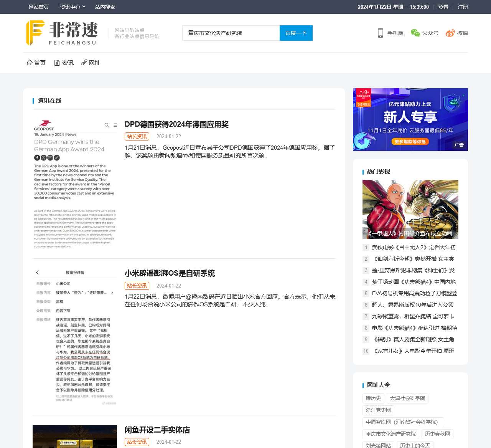Image resolution: width=491 pixels, height=448 pixels.
Task: Click the 注册 register link
Action: click(x=463, y=7)
